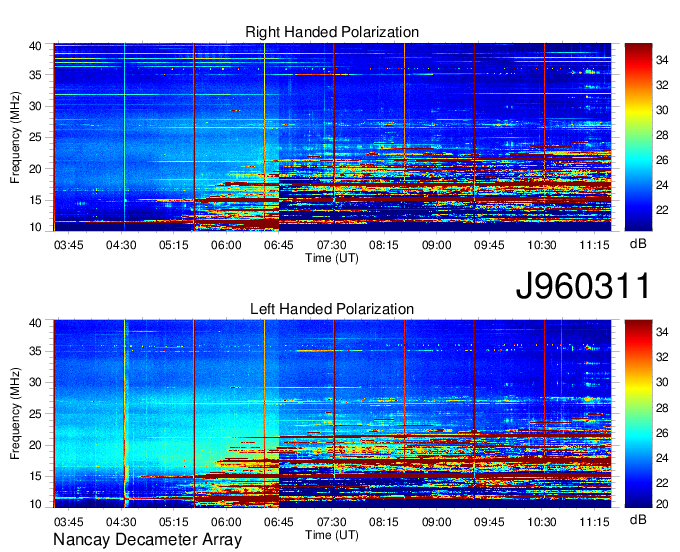Screen dimensions: 680x552
Task: Click 06:45 tick on Right Handed time axis
Action: coord(278,245)
